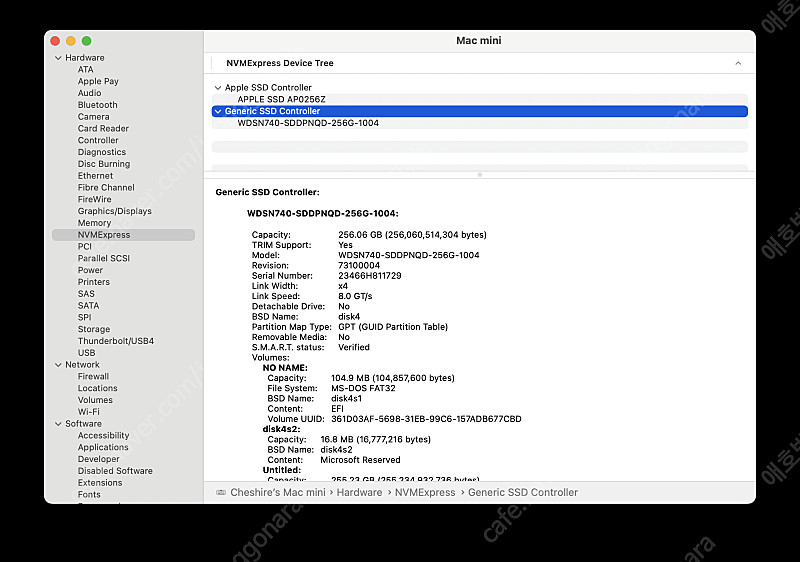Viewport: 800px width, 562px height.
Task: Open Graphics/Displays hardware entry
Action: [115, 211]
